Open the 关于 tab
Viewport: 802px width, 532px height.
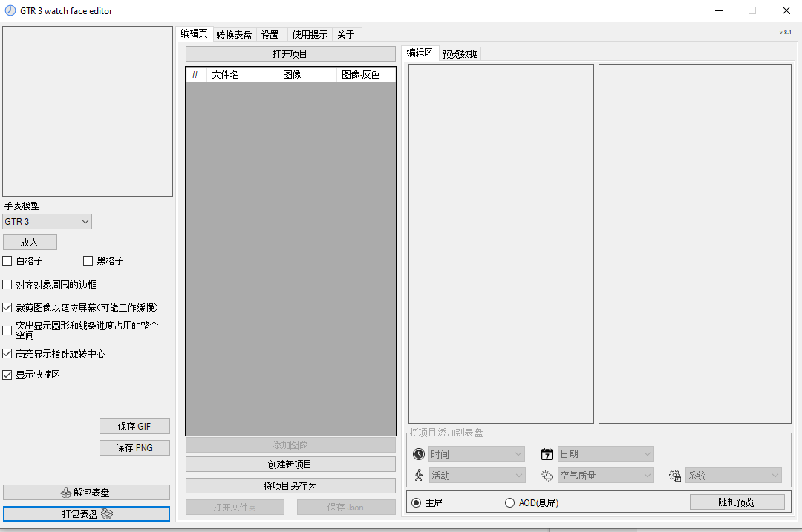pos(346,35)
